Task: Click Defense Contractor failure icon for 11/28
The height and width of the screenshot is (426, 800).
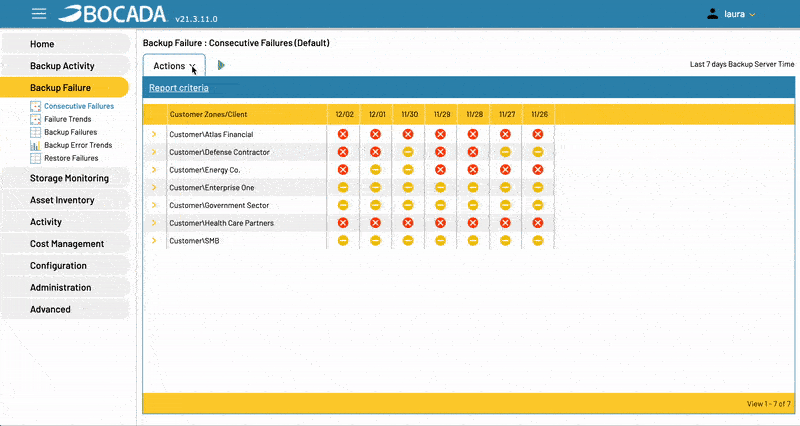Action: [x=473, y=152]
